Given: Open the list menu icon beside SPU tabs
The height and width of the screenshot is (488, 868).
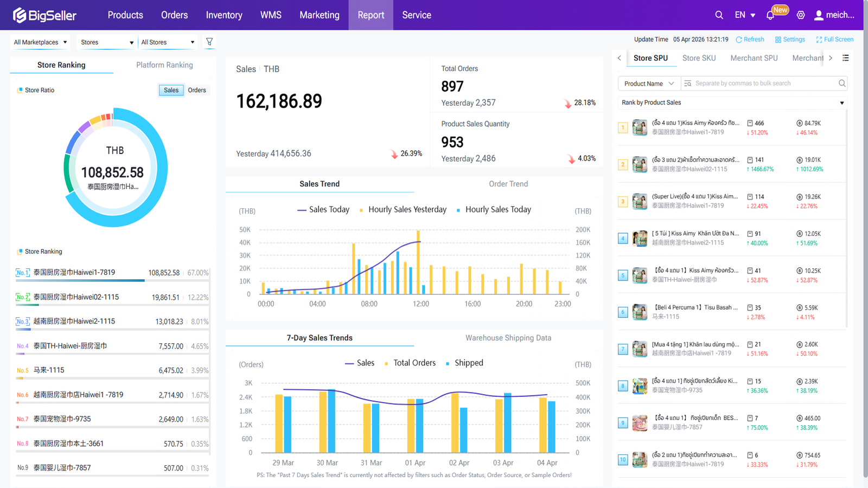Looking at the screenshot, I should 845,58.
